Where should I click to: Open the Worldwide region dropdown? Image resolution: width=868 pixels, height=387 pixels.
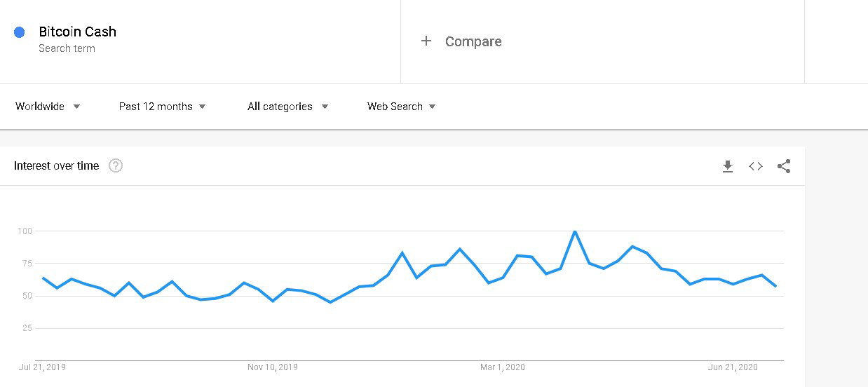[x=48, y=107]
